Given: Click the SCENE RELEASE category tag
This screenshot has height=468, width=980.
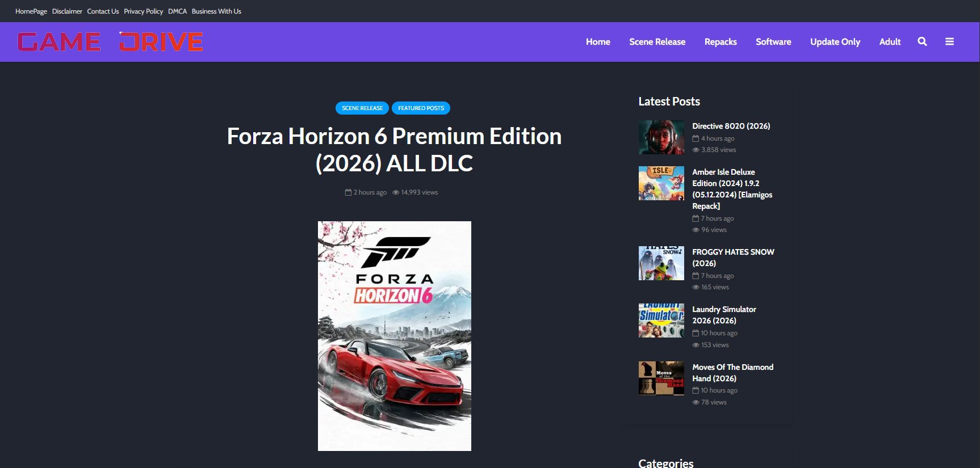Looking at the screenshot, I should (362, 108).
